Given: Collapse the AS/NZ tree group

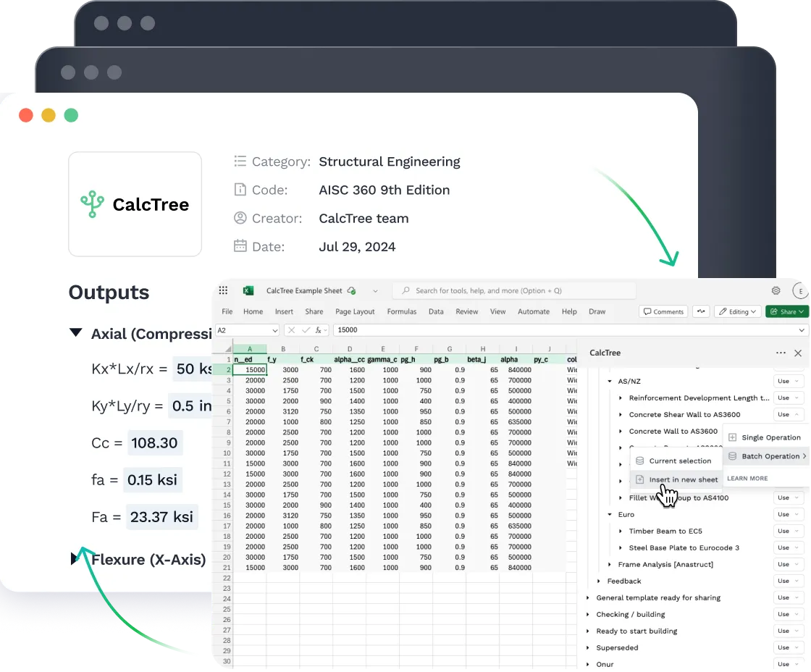Looking at the screenshot, I should click(x=610, y=382).
